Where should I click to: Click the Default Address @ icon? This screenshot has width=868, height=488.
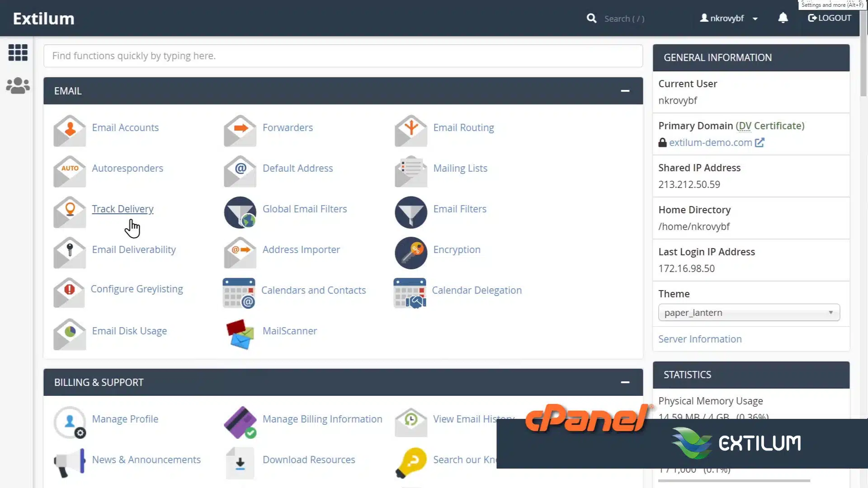coord(240,171)
